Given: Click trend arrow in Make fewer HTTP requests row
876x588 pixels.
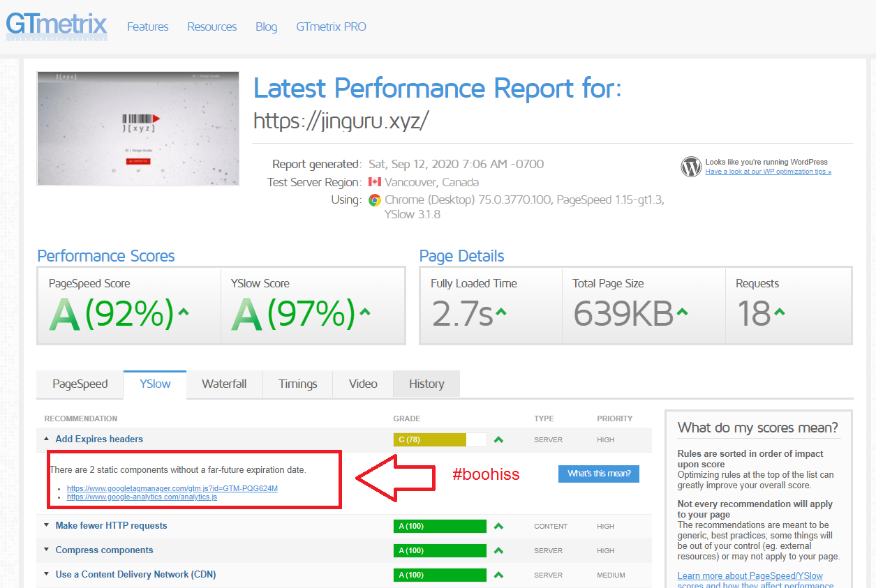Looking at the screenshot, I should (x=498, y=526).
